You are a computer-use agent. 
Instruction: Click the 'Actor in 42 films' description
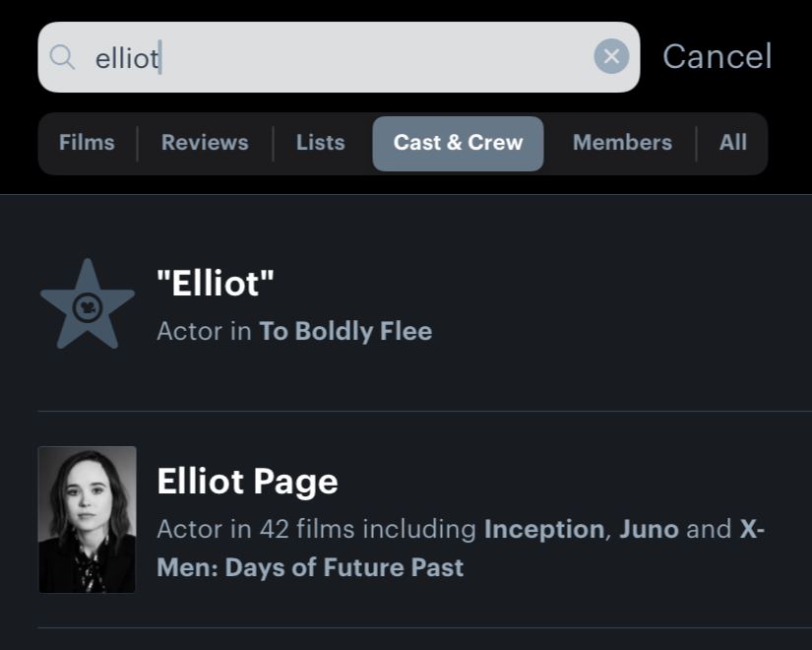[316, 529]
